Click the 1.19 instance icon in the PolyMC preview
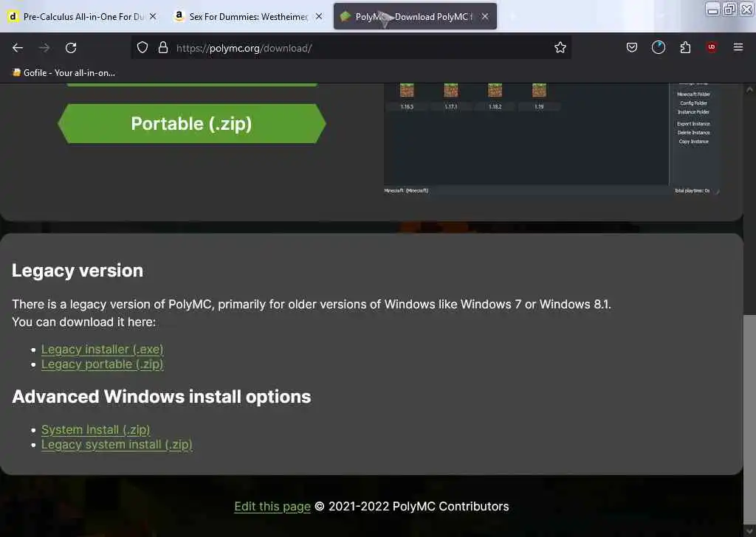756x537 pixels. (x=539, y=90)
